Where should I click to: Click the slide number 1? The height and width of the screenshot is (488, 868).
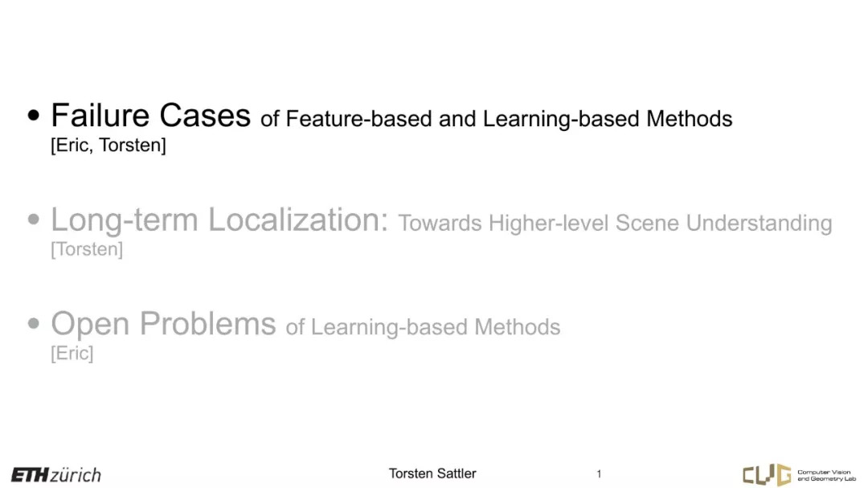click(x=599, y=474)
